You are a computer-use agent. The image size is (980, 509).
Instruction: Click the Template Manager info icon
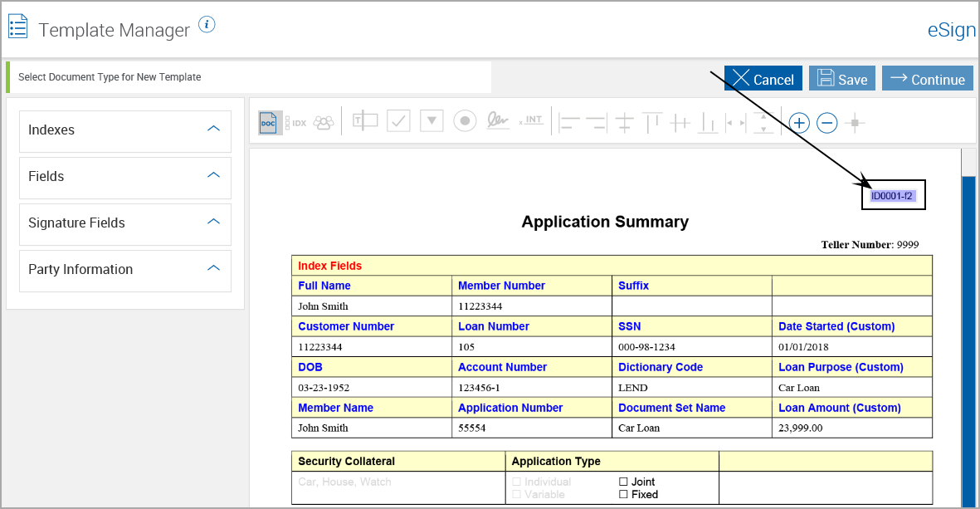pyautogui.click(x=207, y=24)
